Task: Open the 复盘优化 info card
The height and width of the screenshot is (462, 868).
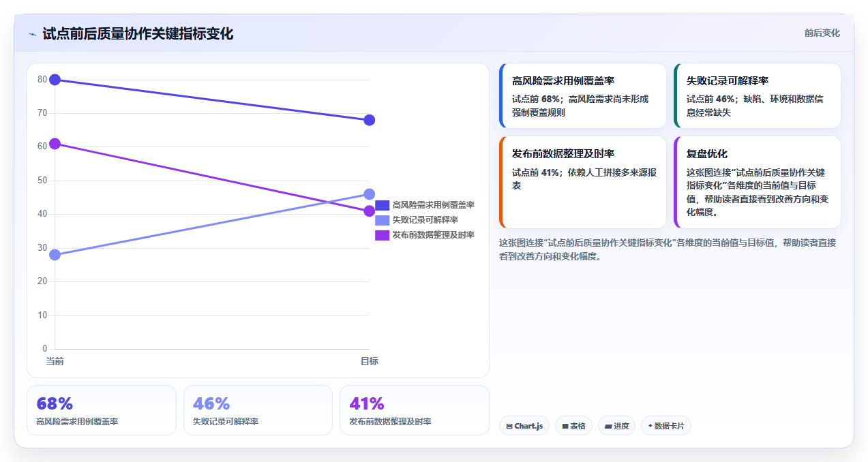Action: click(758, 183)
